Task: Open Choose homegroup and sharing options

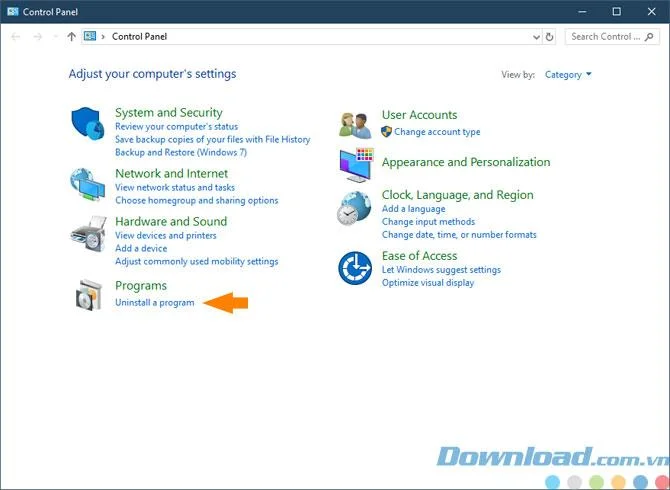Action: pyautogui.click(x=197, y=200)
